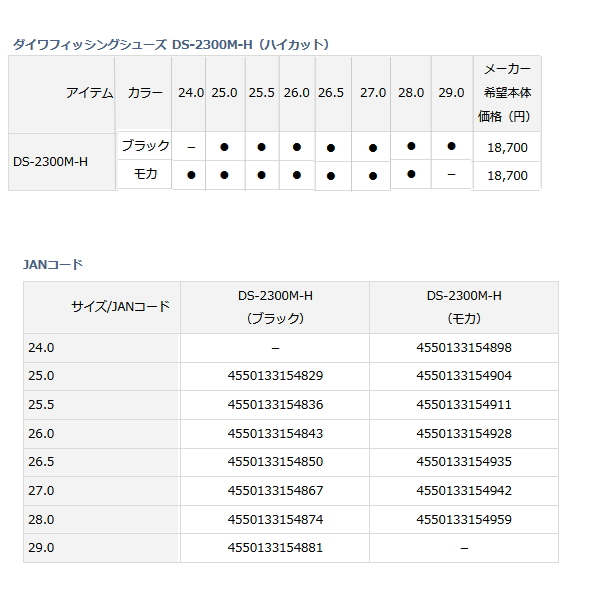Image resolution: width=600 pixels, height=600 pixels.
Task: Select JAN code 4550133154935
Action: [x=464, y=462]
